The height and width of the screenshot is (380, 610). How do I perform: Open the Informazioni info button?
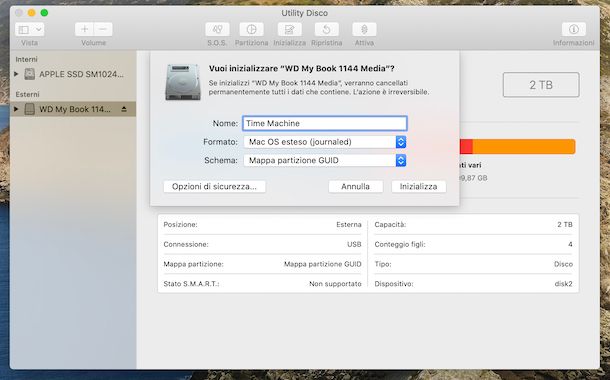click(x=573, y=30)
